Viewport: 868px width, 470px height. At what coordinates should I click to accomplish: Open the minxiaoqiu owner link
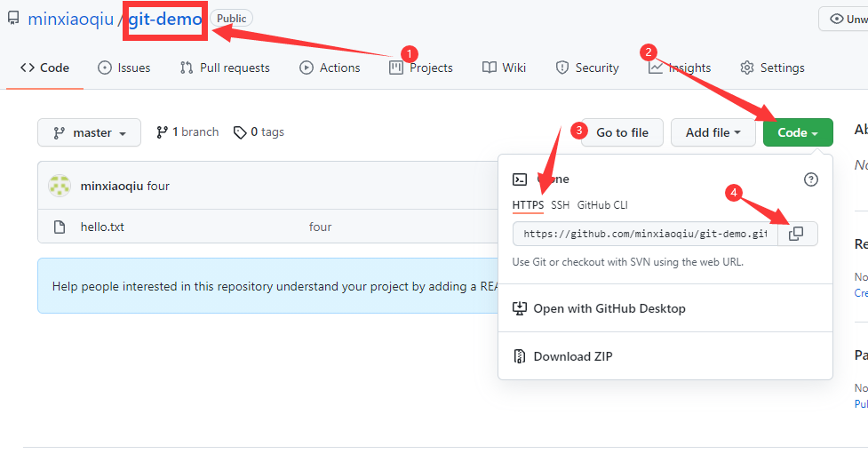(x=70, y=20)
